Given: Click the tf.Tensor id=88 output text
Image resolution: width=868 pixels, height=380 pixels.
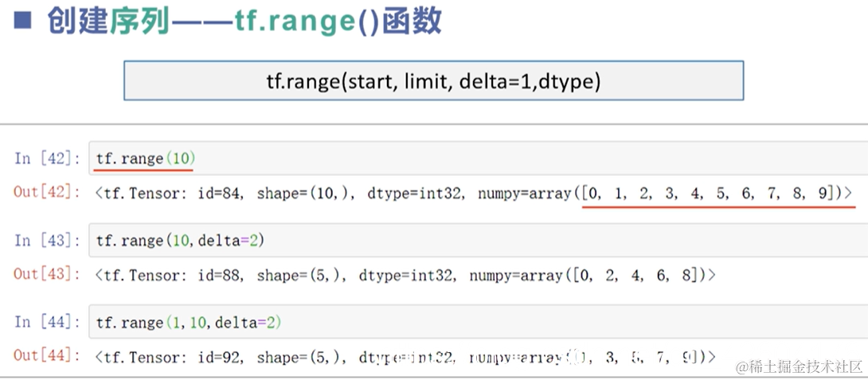Looking at the screenshot, I should click(x=405, y=275).
